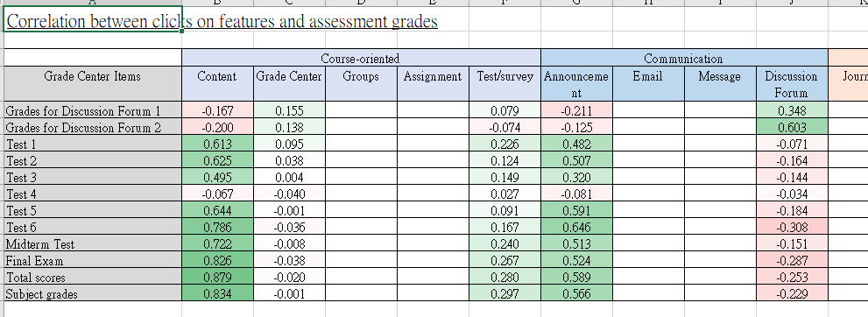Select the Midterm Test row label
The image size is (868, 317).
coord(93,243)
